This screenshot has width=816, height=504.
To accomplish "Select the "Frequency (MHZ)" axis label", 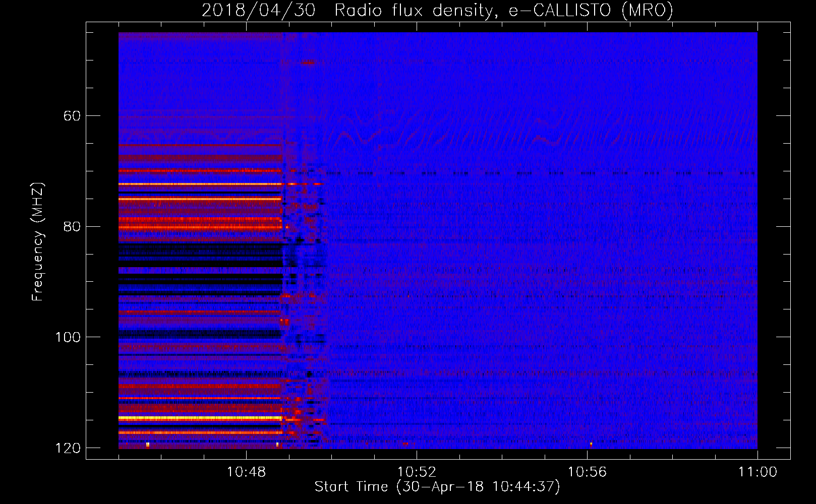I will tap(38, 241).
